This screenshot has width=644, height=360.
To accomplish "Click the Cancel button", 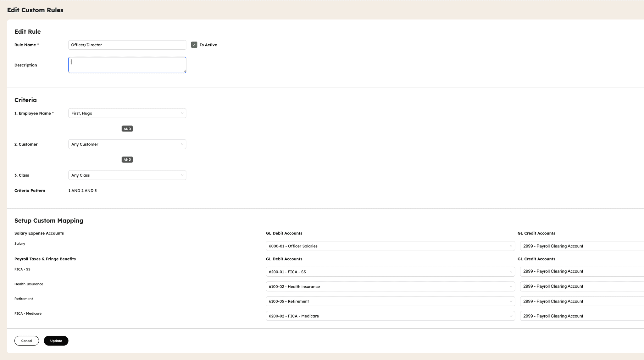I will click(26, 341).
